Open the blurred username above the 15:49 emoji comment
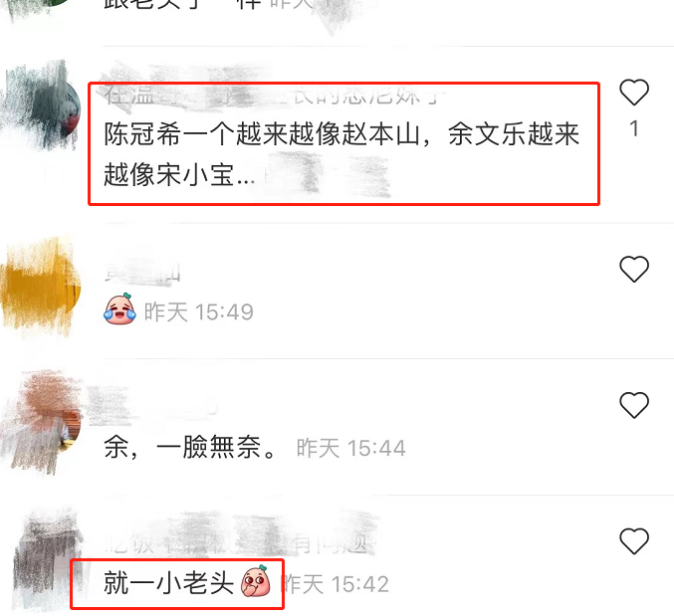The image size is (674, 616). click(142, 272)
